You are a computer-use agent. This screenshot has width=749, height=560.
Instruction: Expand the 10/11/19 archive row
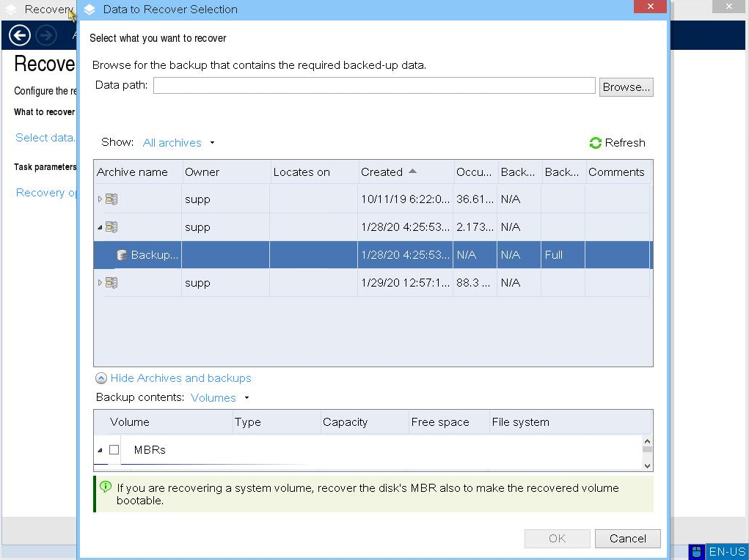tap(100, 199)
